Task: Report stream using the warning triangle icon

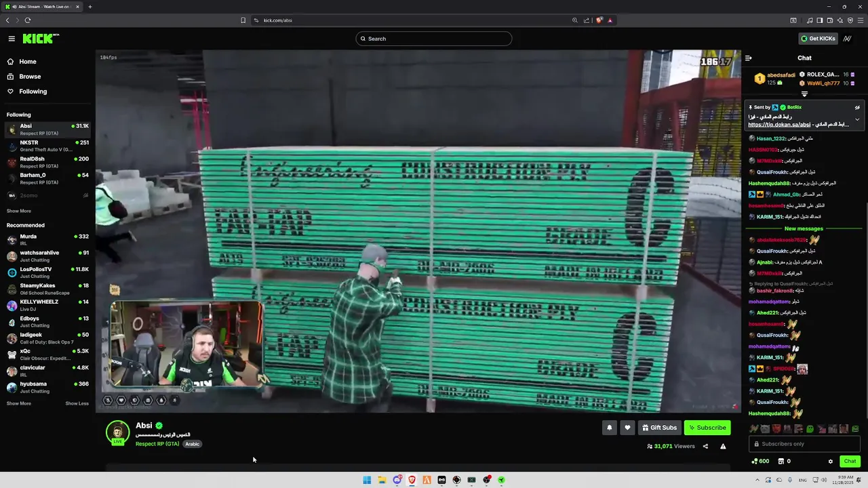Action: 723,446
